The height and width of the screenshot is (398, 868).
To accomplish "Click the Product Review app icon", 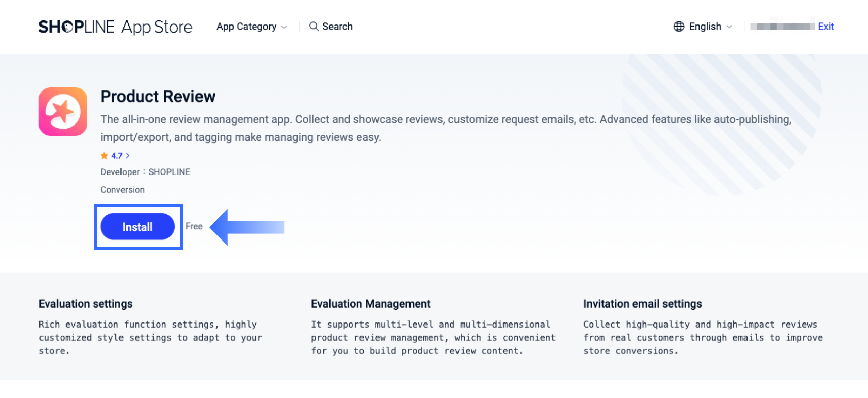I will click(x=63, y=112).
